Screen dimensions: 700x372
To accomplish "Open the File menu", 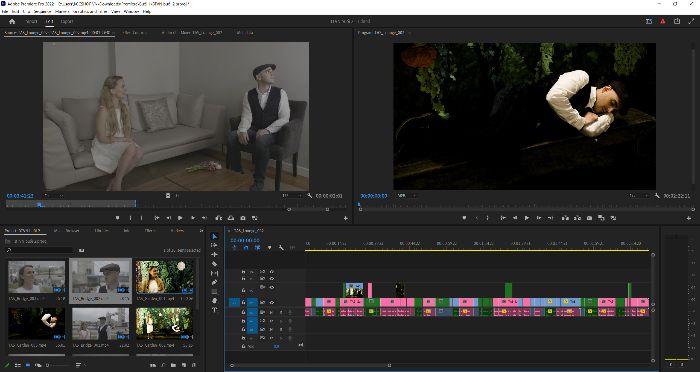I will click(x=5, y=11).
